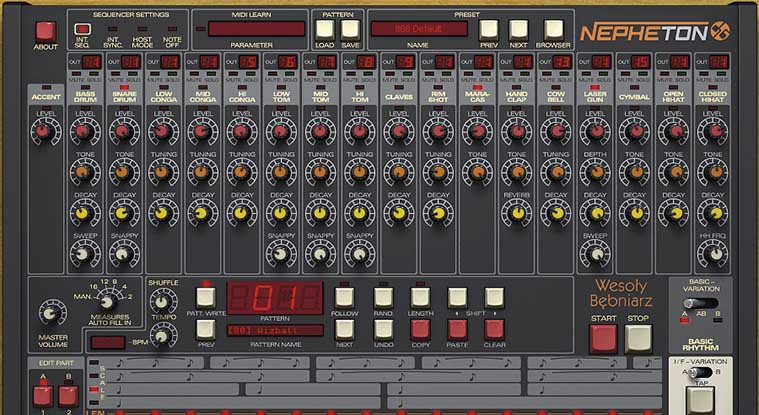
Task: Enable the INT. SEQ. sequencer setting
Action: click(x=82, y=29)
